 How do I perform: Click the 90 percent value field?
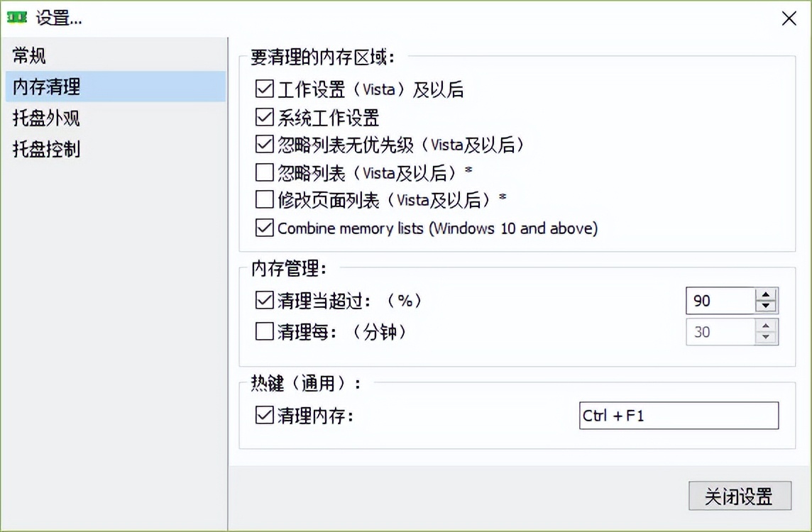pos(717,300)
